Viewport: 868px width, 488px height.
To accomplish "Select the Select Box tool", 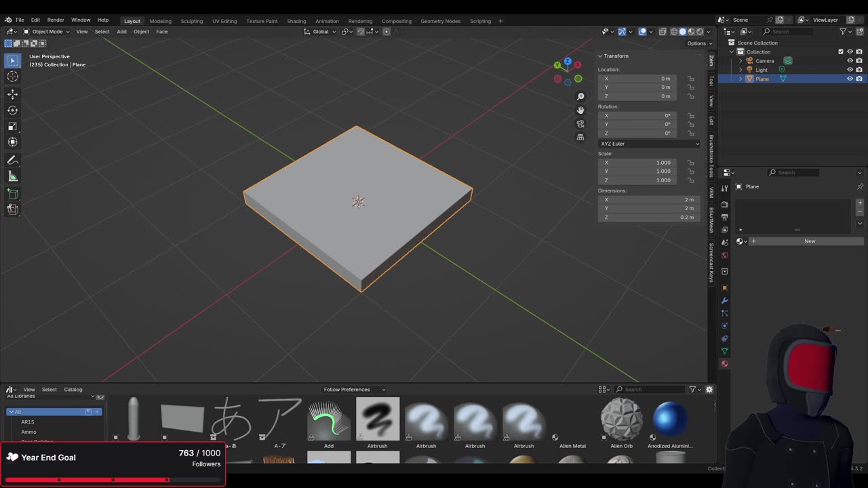I will click(12, 60).
